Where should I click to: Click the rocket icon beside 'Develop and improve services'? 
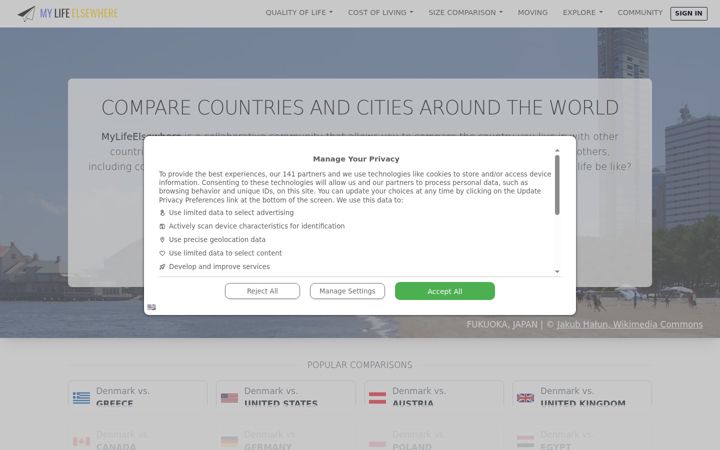coord(162,267)
